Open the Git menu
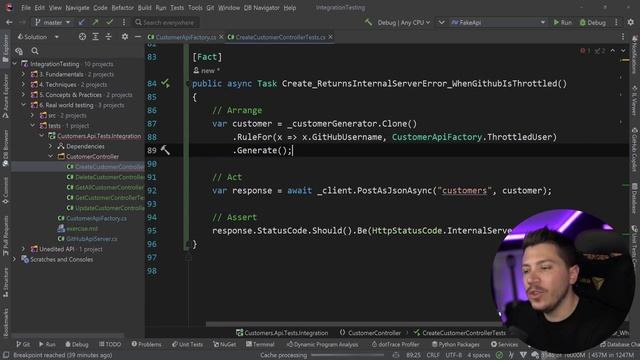The image size is (640, 360). pyautogui.click(x=210, y=8)
